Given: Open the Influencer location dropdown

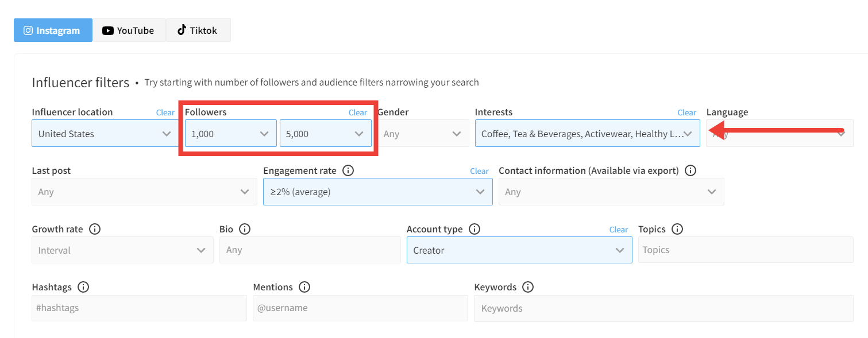Looking at the screenshot, I should click(x=105, y=134).
